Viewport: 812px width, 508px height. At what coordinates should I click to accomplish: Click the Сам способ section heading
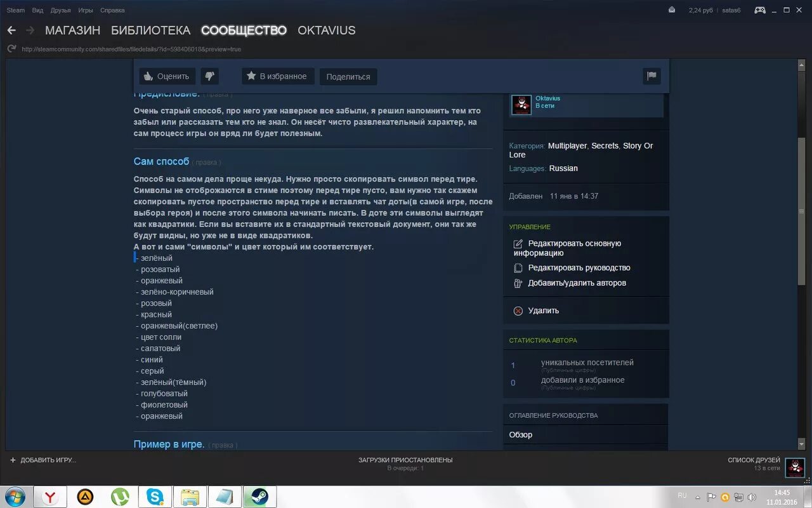pos(161,161)
